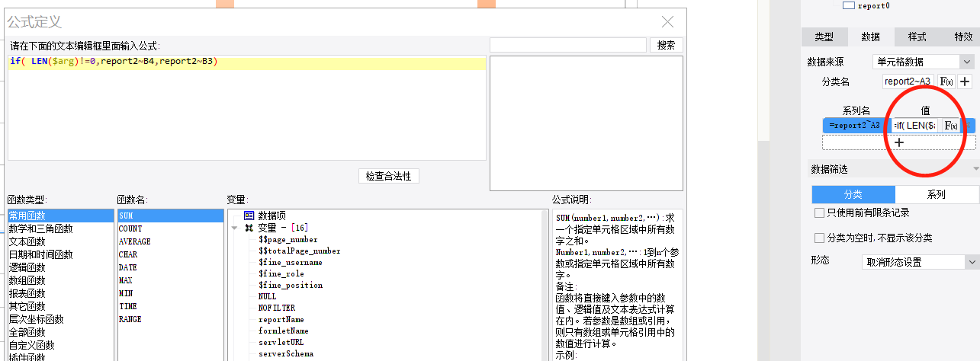The image size is (980, 361).
Task: Add a new series row
Action: coord(898,142)
